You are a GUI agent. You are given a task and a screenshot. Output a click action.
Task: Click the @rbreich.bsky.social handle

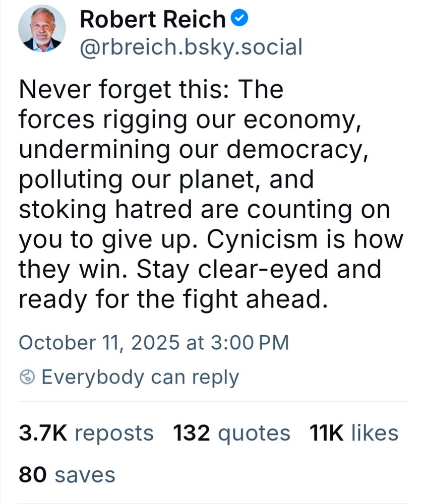coord(191,47)
